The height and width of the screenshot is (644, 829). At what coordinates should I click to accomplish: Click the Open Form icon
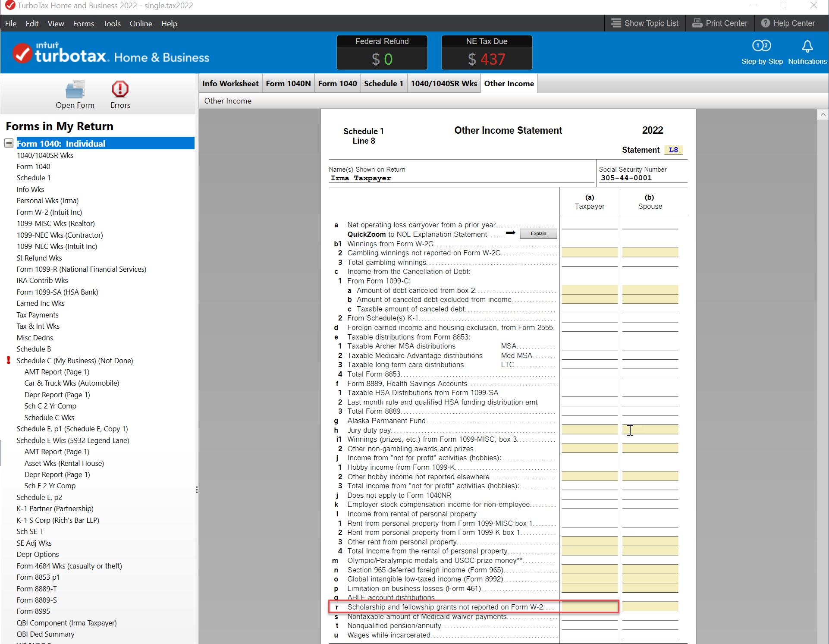[x=75, y=90]
